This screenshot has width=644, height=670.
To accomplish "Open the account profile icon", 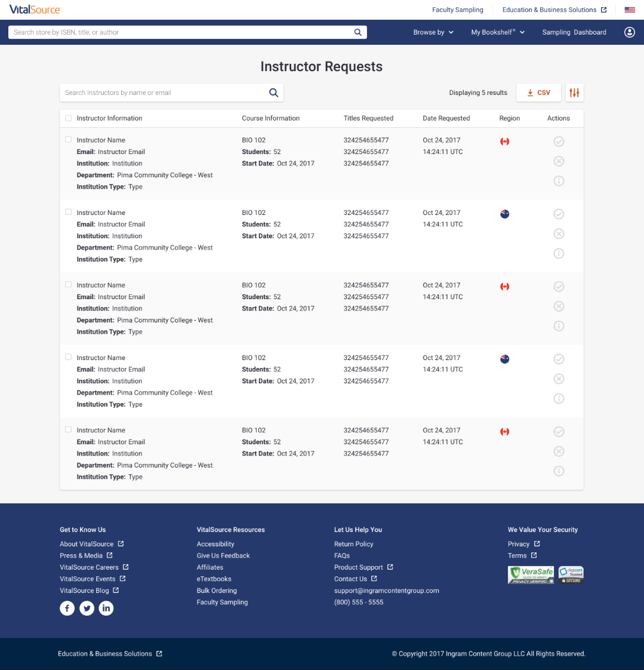I will click(629, 32).
